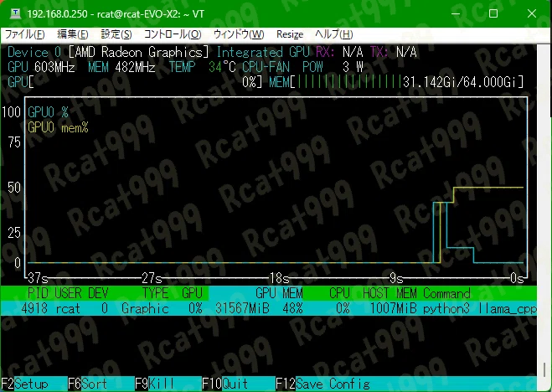Click F6 Sort at the bottom
The height and width of the screenshot is (392, 552).
point(87,384)
